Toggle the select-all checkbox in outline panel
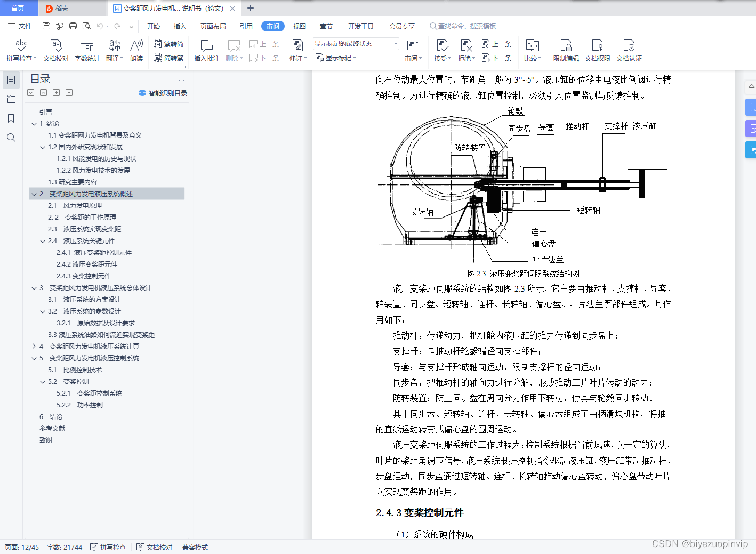This screenshot has height=554, width=756. pyautogui.click(x=30, y=92)
